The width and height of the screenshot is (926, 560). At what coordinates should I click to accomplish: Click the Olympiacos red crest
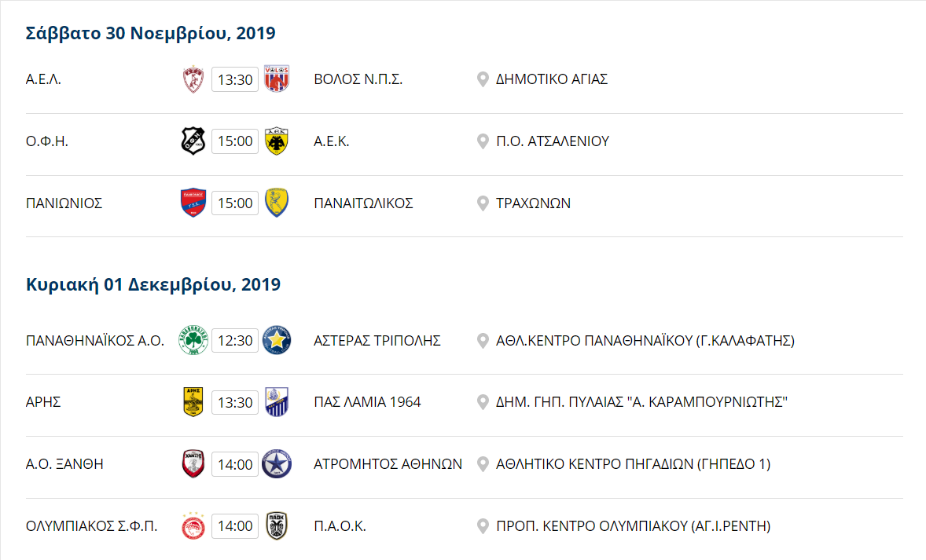[x=193, y=525]
